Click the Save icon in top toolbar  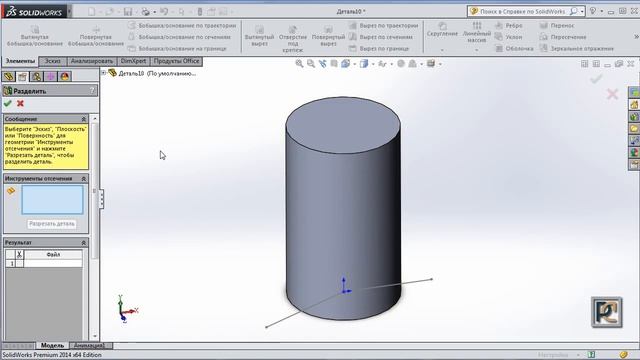pos(128,12)
